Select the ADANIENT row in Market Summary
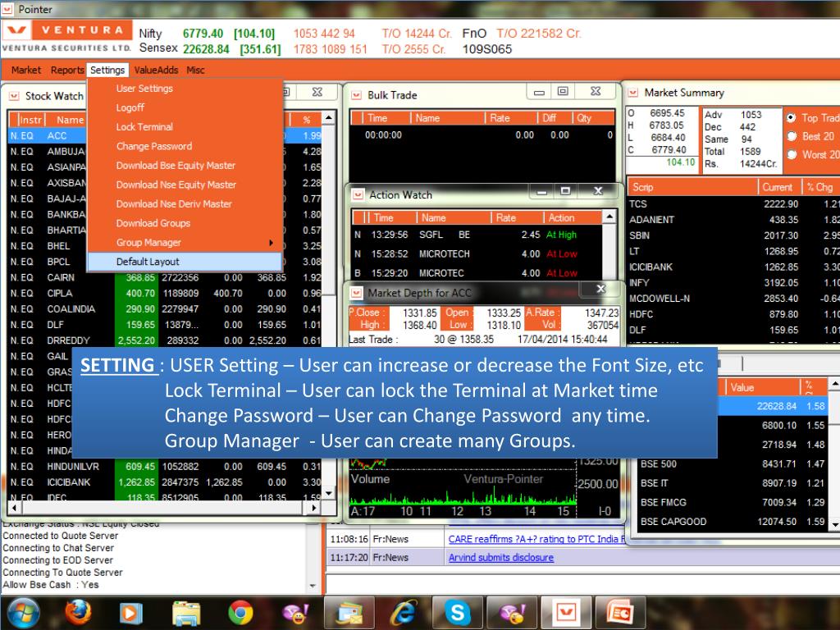The image size is (840, 630). click(x=733, y=220)
